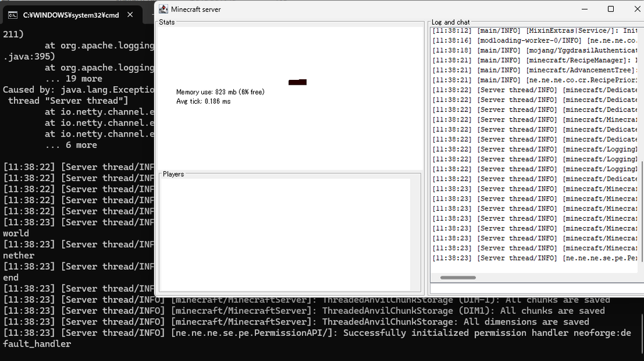Click the cmd tab terminal icon
This screenshot has height=361, width=644.
pos(13,15)
